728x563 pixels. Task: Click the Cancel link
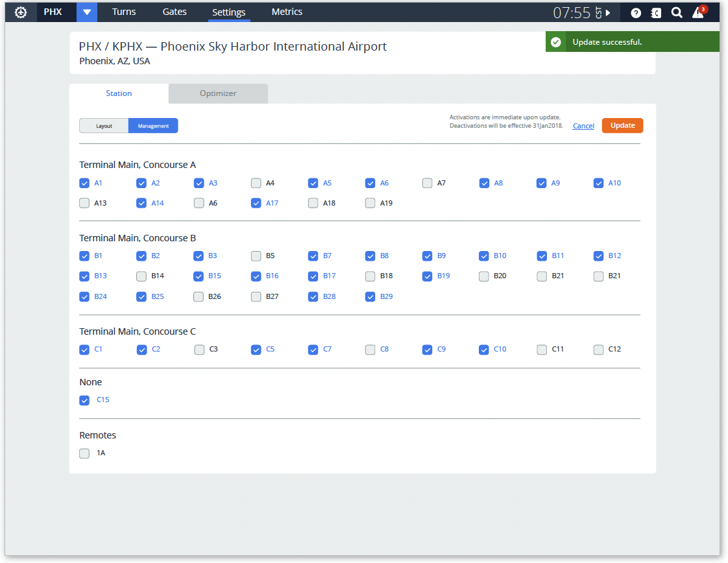point(583,126)
